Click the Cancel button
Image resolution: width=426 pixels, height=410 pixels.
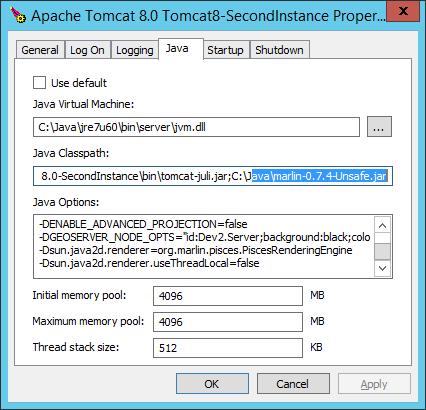(x=293, y=384)
